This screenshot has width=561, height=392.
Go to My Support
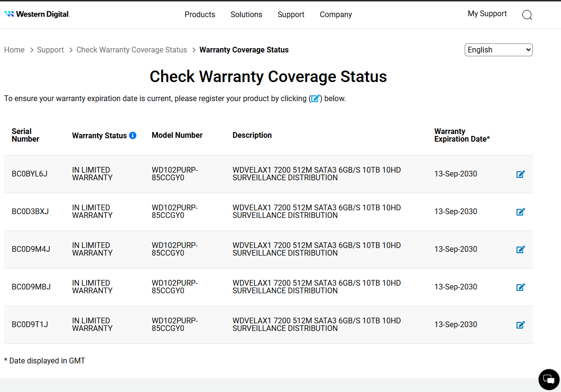pos(487,13)
